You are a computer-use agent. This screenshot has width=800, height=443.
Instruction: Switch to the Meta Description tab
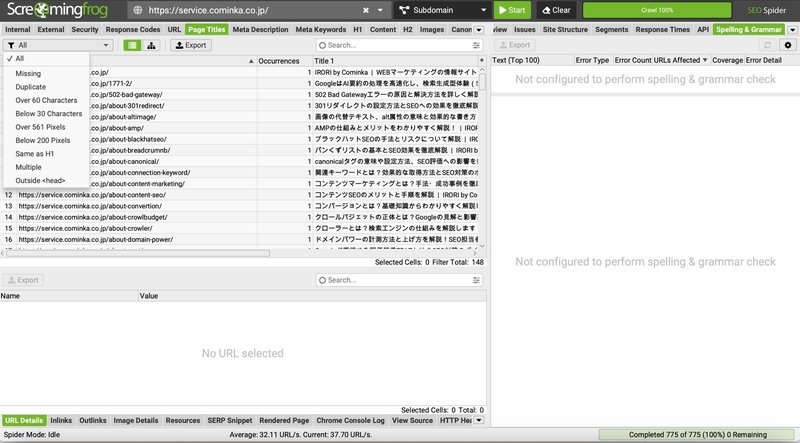tap(260, 30)
